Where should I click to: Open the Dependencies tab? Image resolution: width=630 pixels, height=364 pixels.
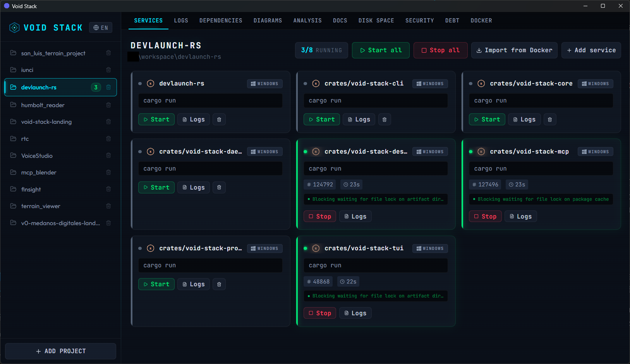pyautogui.click(x=221, y=21)
